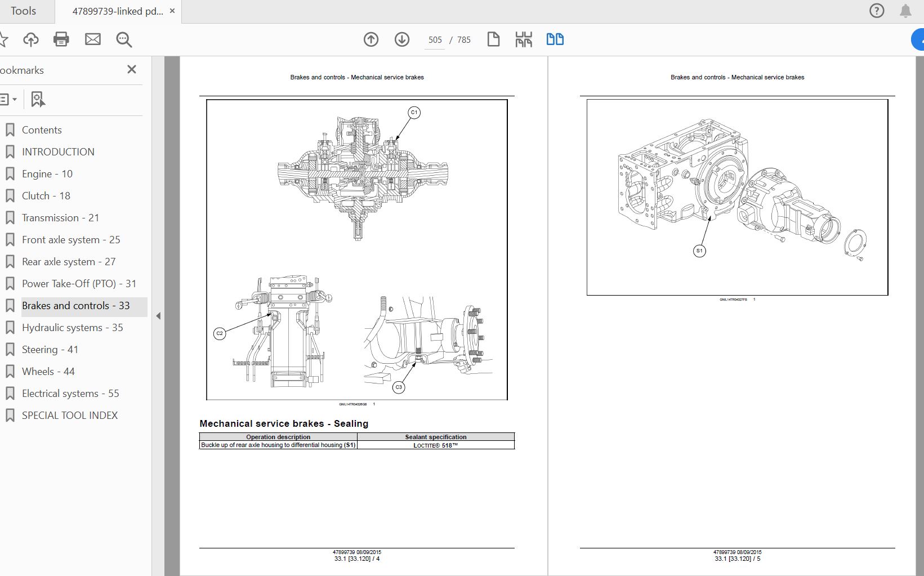Viewport: 924px width, 576px height.
Task: Go to next page arrow
Action: coord(402,39)
